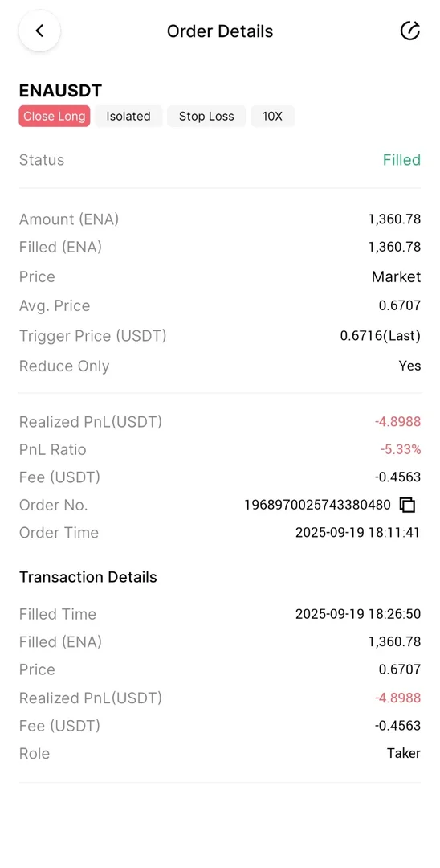Select the ENAUSDT pair title
The image size is (440, 868).
pos(61,91)
